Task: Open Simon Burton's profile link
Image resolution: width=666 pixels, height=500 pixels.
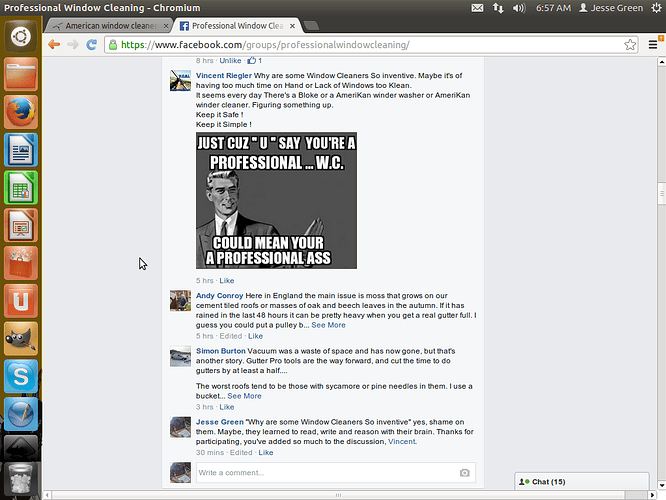Action: [x=221, y=351]
